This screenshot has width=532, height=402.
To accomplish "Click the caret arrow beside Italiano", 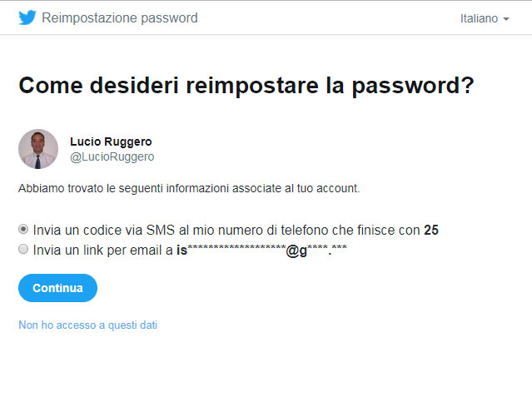I will (x=506, y=19).
